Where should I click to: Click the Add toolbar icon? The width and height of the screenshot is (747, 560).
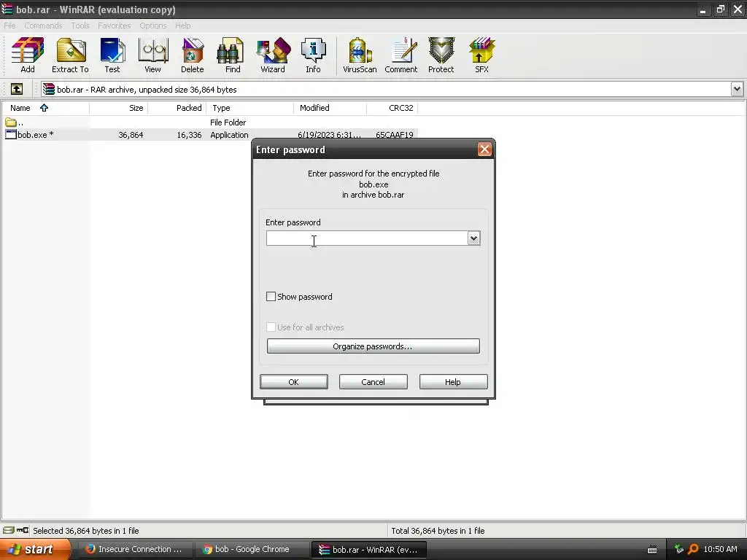[x=28, y=55]
